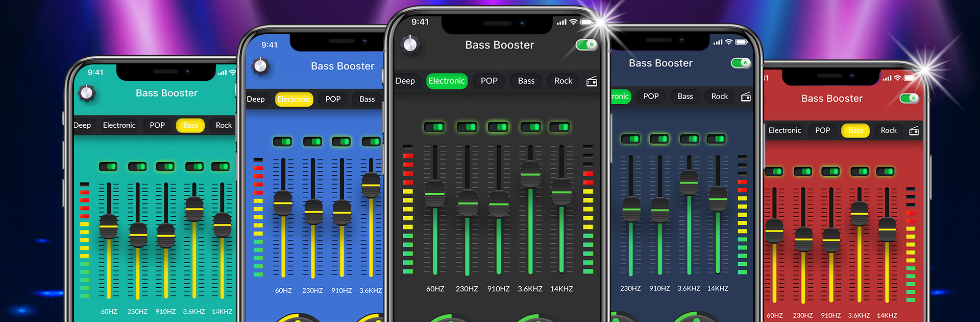Toggle 14KHZ band switch on teal phone
Image resolution: width=980 pixels, height=322 pixels.
click(221, 167)
